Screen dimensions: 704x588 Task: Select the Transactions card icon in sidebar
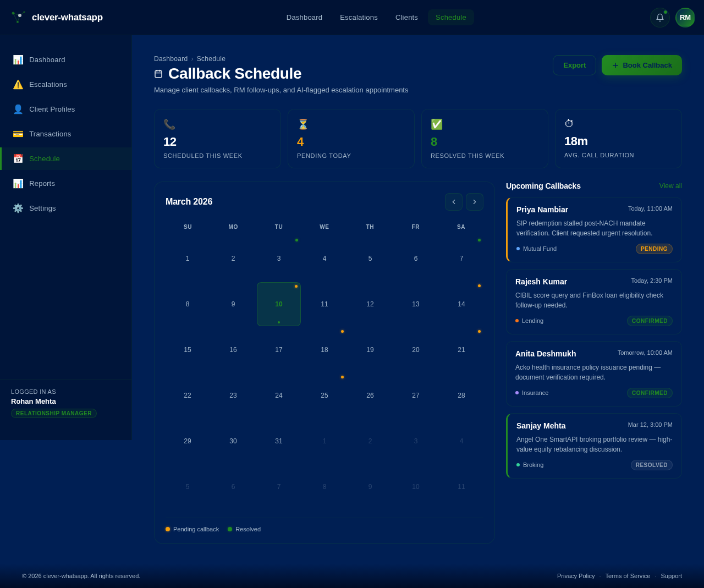[x=18, y=134]
